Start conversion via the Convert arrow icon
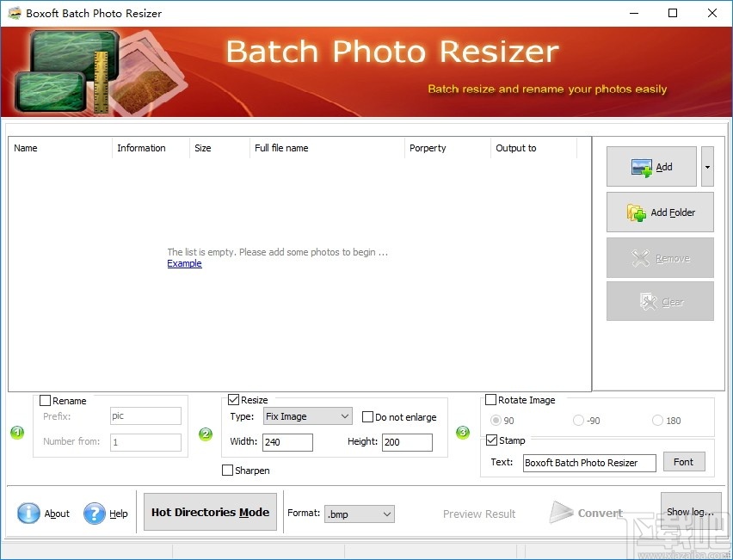 (561, 513)
